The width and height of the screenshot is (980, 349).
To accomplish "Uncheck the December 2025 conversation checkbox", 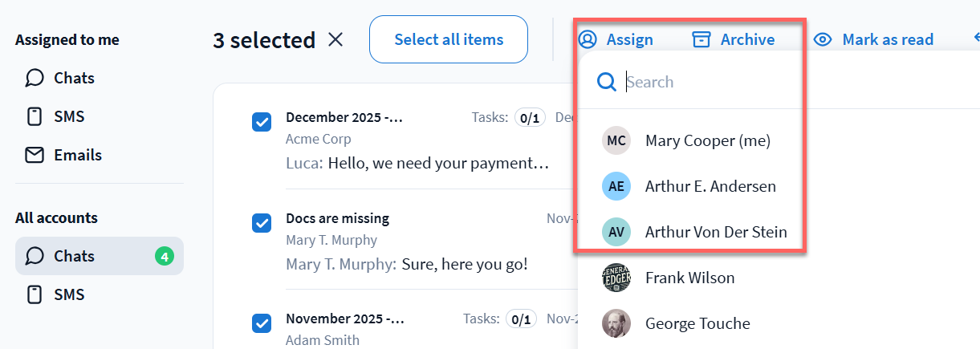I will (262, 122).
